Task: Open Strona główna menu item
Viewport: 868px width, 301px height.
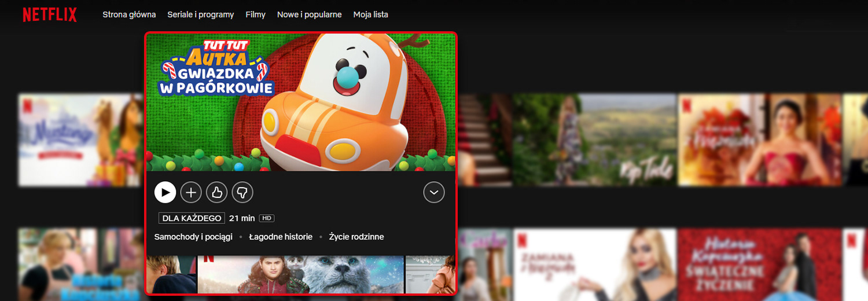Action: click(129, 14)
